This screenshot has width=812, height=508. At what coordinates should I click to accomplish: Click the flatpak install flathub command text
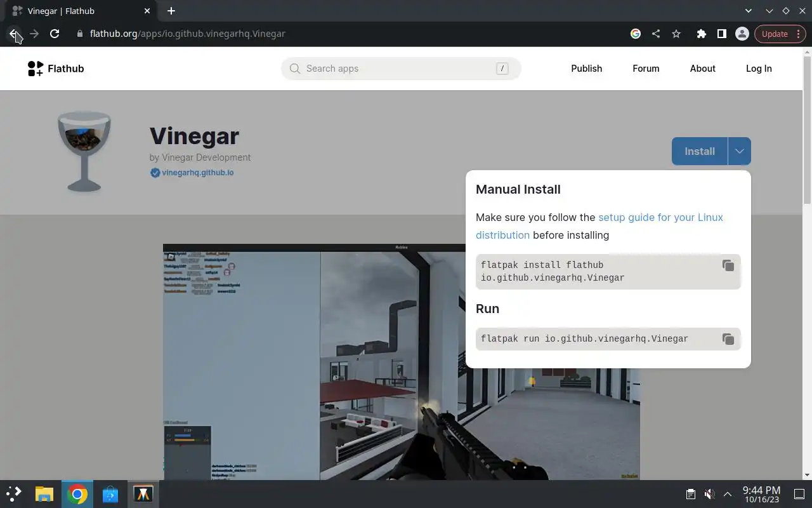click(553, 271)
